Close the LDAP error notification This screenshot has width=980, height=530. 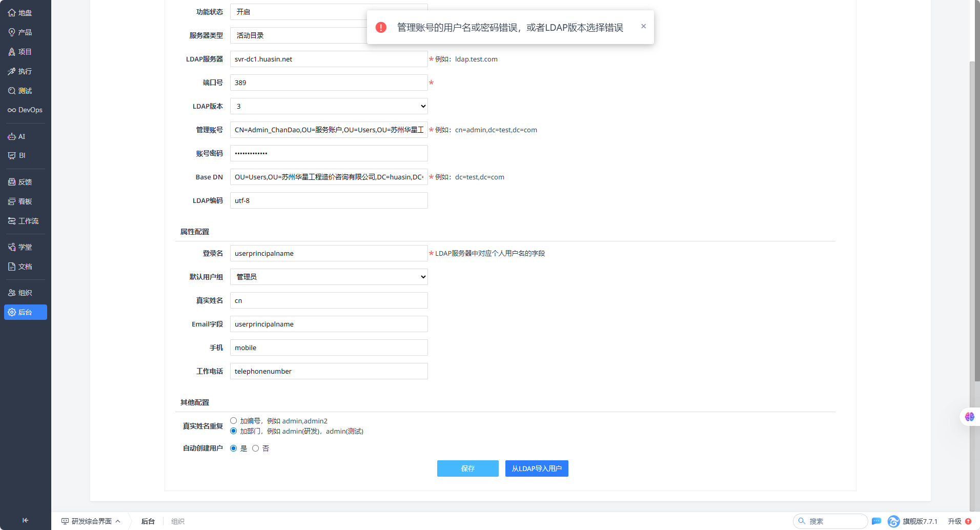point(643,26)
